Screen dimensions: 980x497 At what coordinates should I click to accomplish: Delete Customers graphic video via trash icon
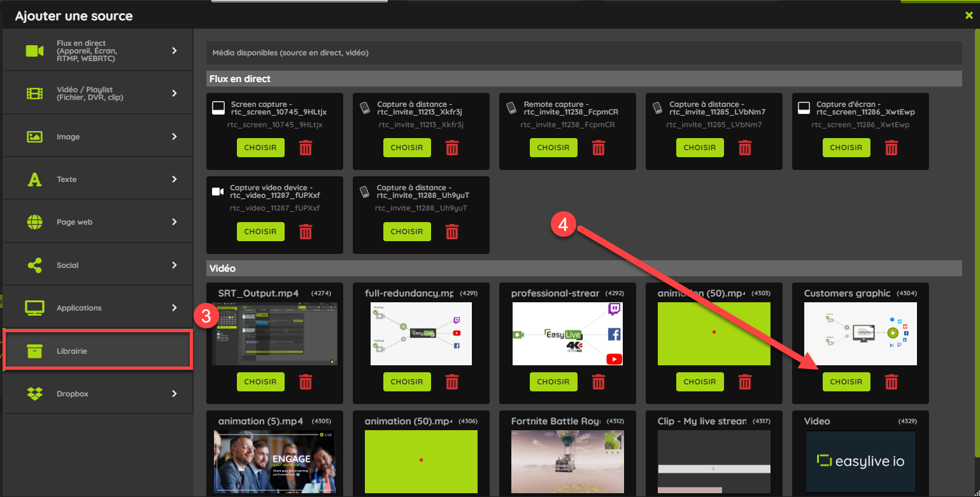pos(891,382)
